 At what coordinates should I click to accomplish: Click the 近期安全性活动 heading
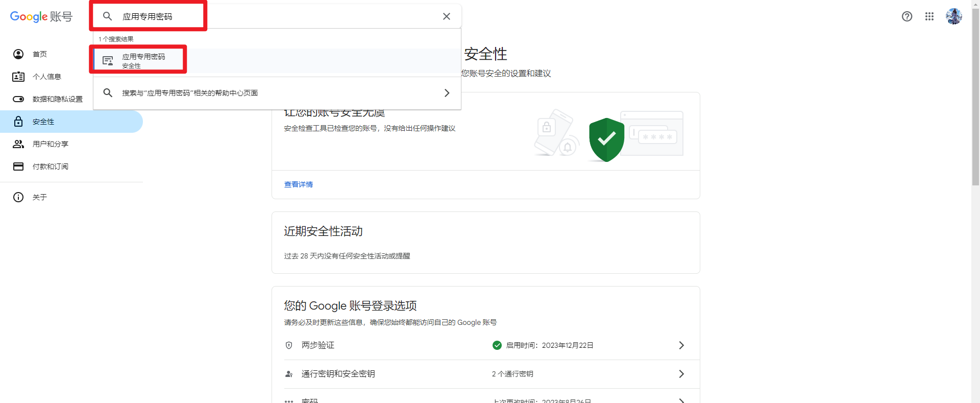(323, 231)
